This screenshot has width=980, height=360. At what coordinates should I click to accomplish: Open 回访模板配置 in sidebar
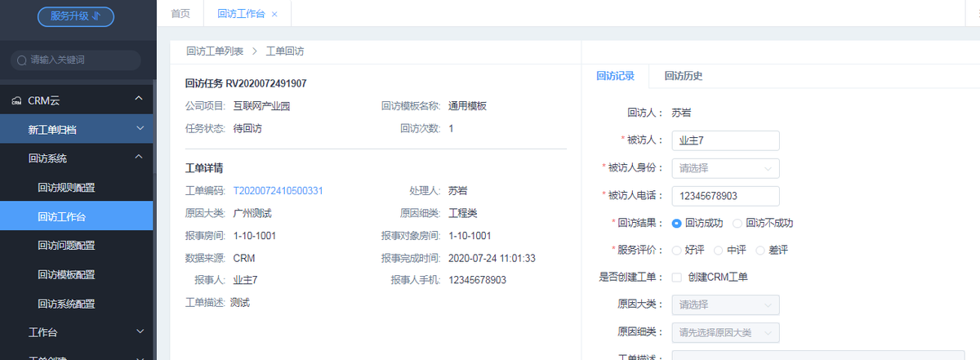pyautogui.click(x=66, y=275)
